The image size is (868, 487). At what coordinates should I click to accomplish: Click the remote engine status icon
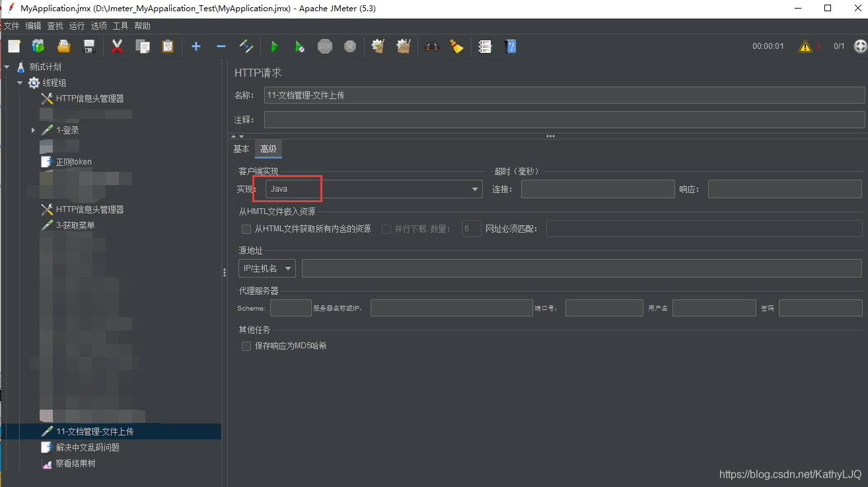click(x=860, y=46)
